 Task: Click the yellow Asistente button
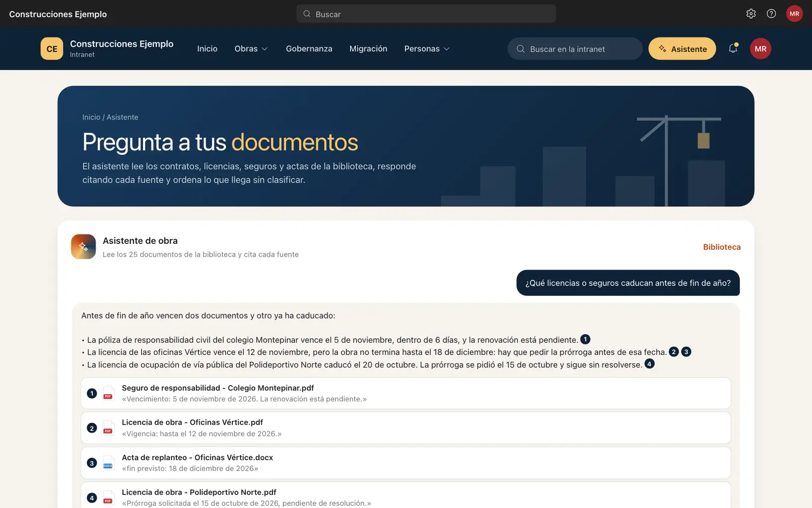coord(682,49)
